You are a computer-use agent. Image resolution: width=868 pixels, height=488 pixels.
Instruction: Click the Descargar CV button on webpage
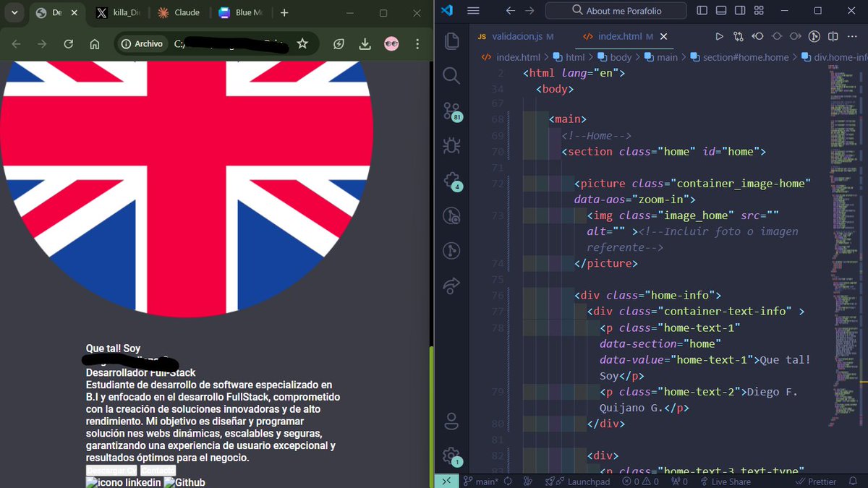(111, 471)
